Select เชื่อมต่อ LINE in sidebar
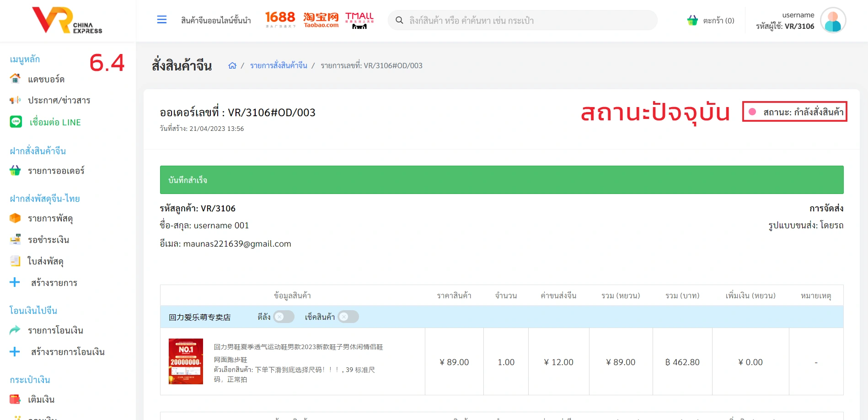Screen dimensions: 868x420 [x=55, y=122]
